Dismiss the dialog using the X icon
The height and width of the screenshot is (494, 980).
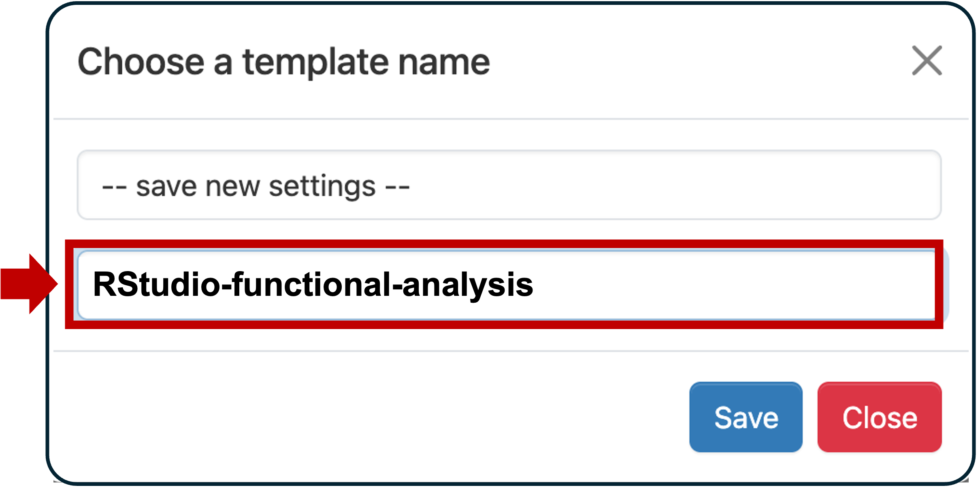coord(927,61)
